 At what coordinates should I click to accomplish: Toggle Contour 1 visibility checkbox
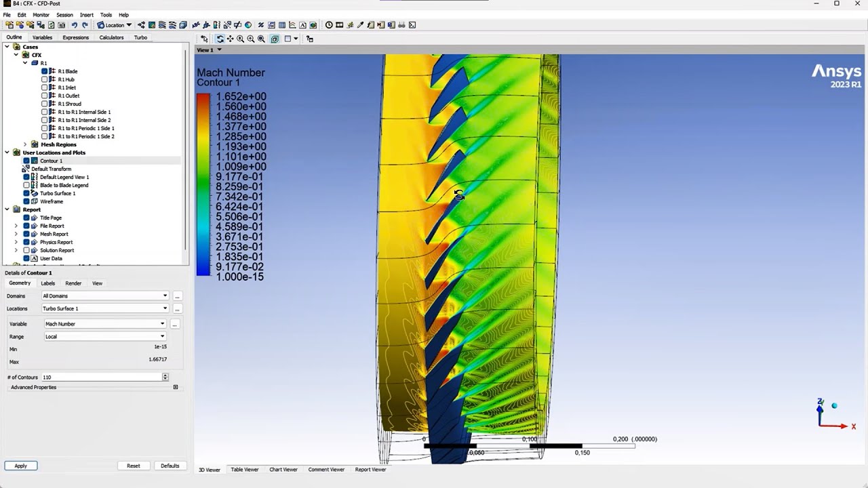coord(26,161)
